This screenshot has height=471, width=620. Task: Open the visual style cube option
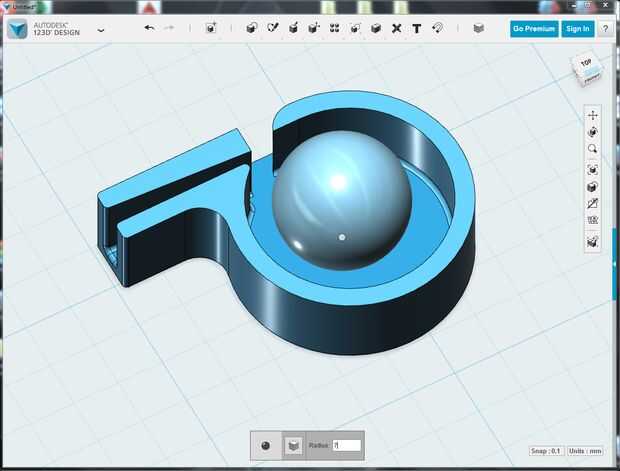point(592,187)
